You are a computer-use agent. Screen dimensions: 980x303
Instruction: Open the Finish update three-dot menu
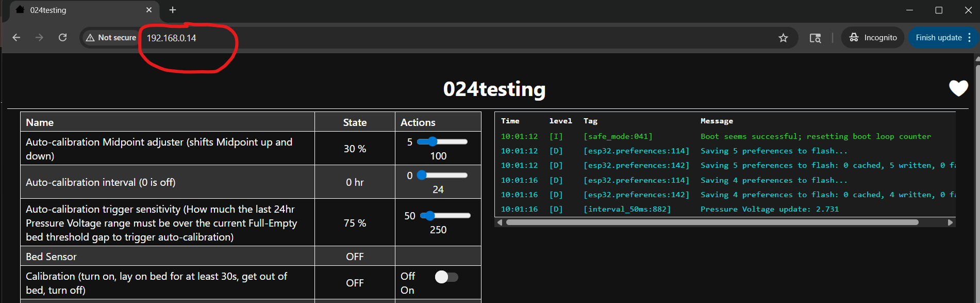(x=970, y=38)
